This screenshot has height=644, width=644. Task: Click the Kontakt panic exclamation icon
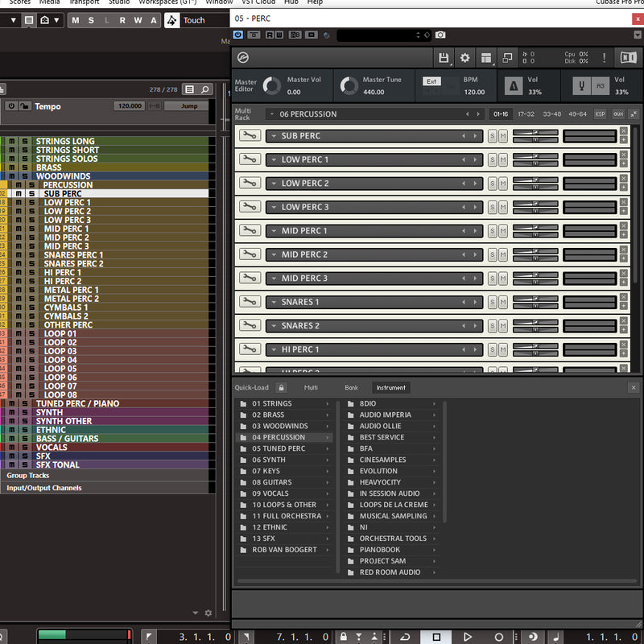604,58
